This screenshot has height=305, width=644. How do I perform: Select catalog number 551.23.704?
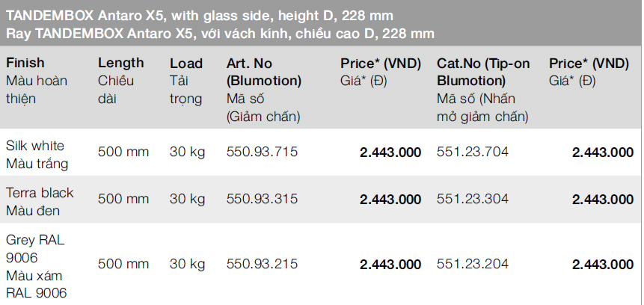pos(473,152)
